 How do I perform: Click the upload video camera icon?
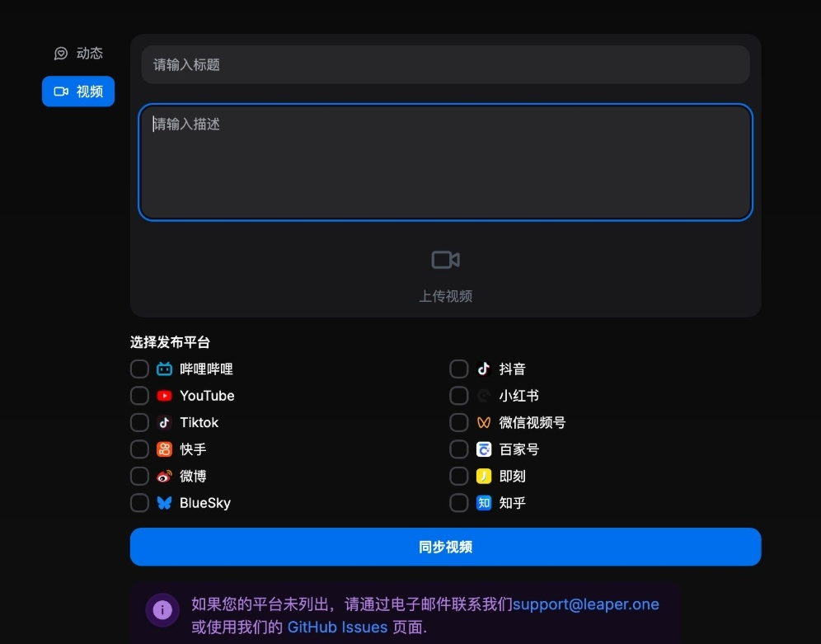(446, 260)
